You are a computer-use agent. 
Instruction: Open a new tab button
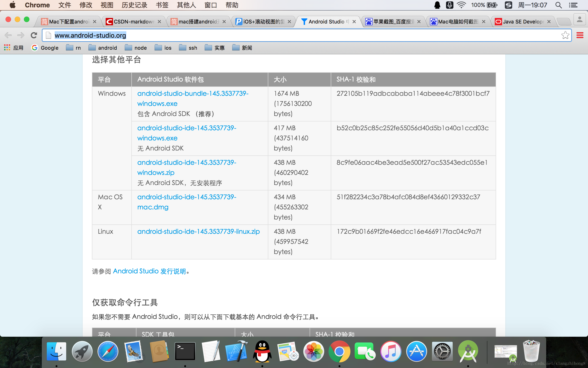pyautogui.click(x=564, y=22)
